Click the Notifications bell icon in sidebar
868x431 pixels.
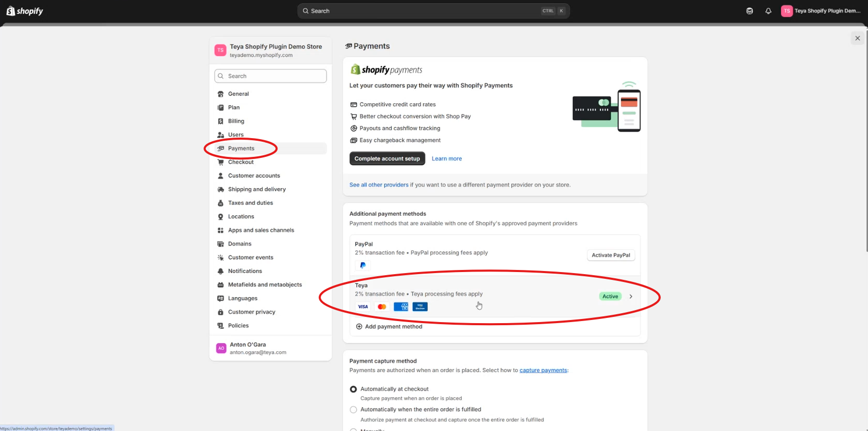pos(221,271)
